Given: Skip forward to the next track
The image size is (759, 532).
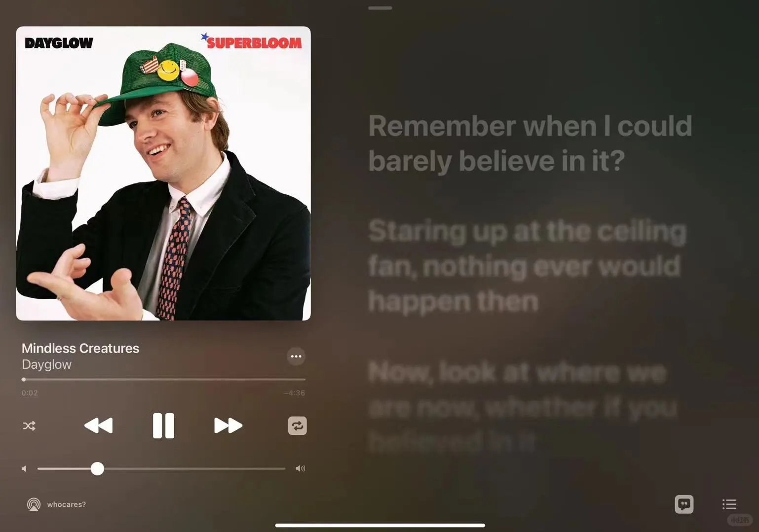Looking at the screenshot, I should pos(228,426).
